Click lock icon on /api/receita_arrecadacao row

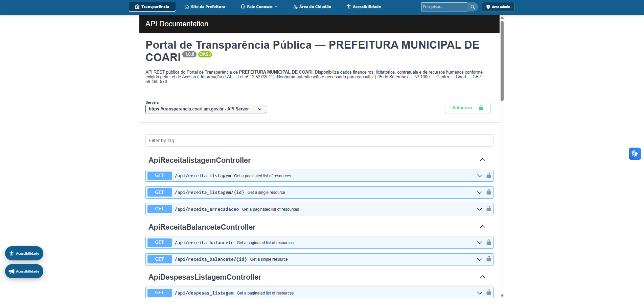(x=489, y=209)
